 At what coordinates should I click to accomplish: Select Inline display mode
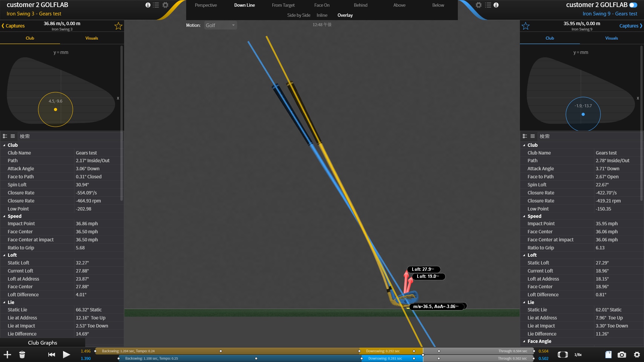pos(322,15)
